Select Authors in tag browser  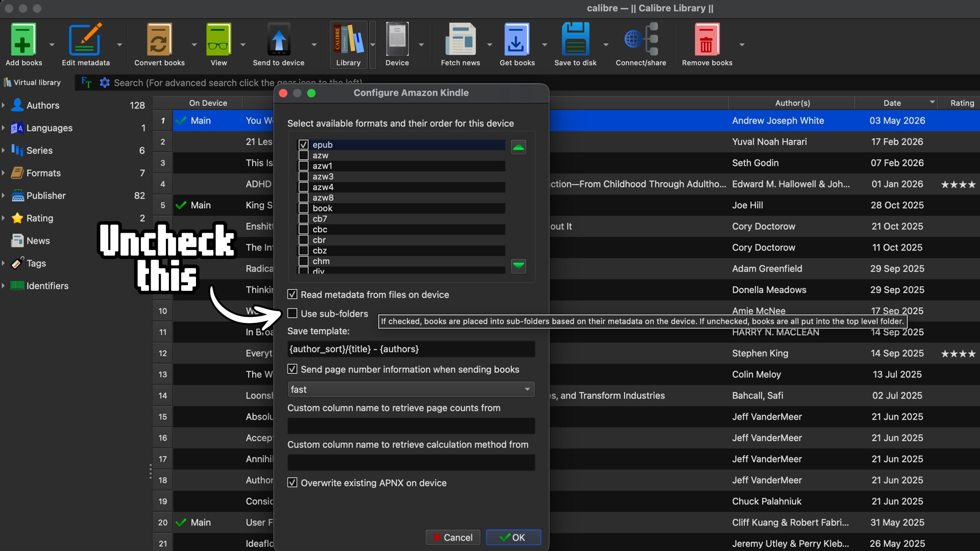pyautogui.click(x=43, y=106)
